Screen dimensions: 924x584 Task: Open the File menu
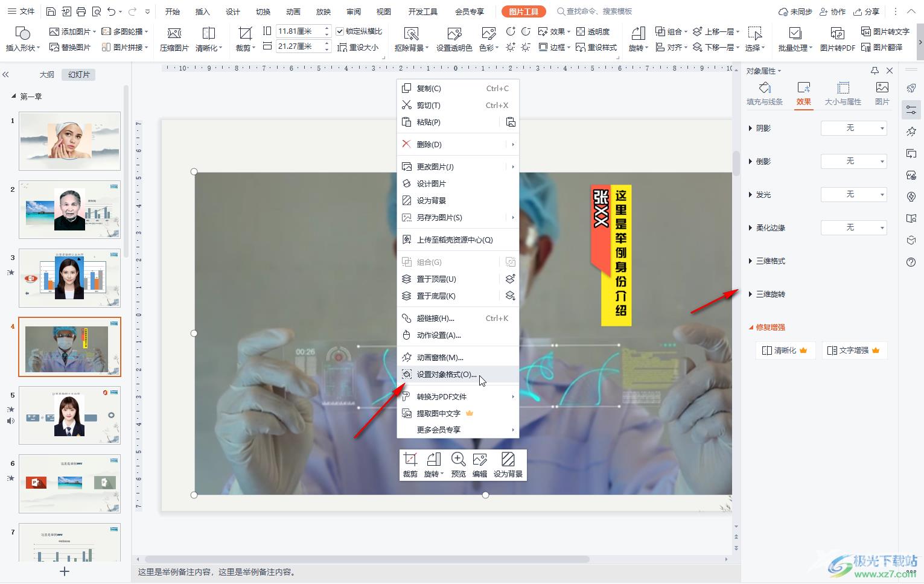pos(21,11)
